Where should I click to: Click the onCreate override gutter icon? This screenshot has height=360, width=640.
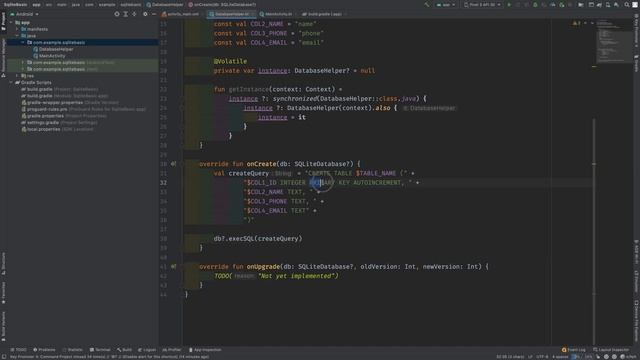click(173, 164)
